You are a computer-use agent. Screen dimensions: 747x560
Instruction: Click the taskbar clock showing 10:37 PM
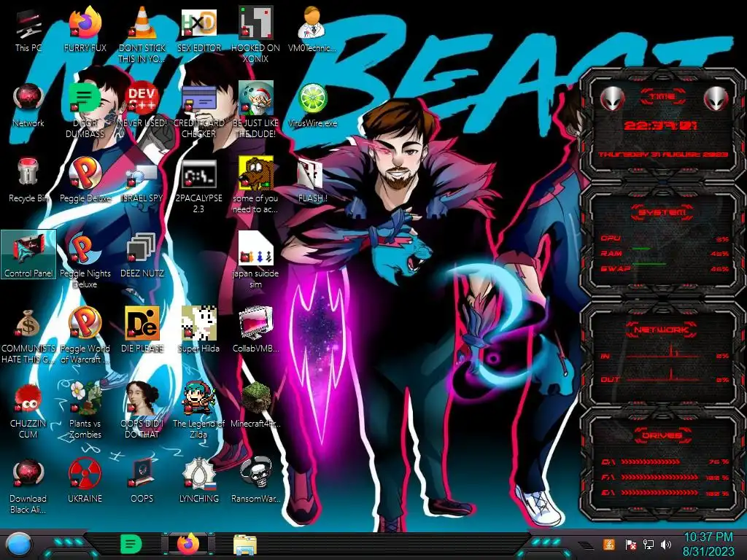point(708,544)
